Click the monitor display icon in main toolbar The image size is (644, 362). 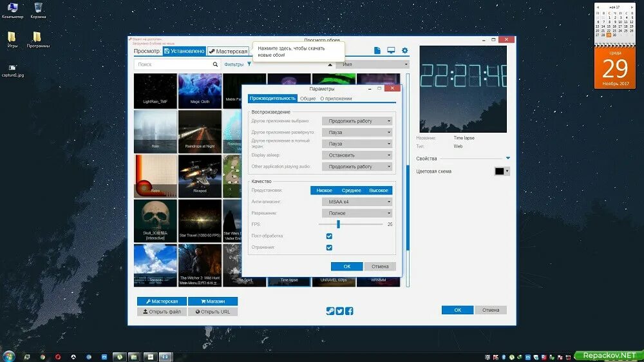[x=391, y=50]
